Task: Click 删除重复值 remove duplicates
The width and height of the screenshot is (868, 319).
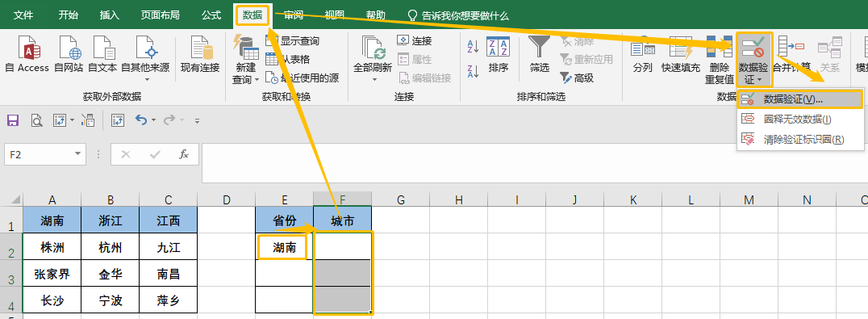Action: (x=719, y=60)
